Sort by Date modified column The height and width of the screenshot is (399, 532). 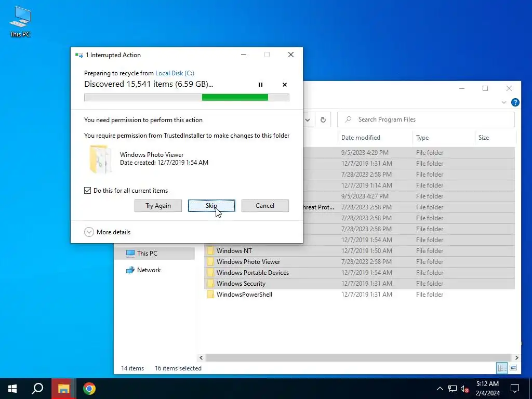click(x=375, y=137)
